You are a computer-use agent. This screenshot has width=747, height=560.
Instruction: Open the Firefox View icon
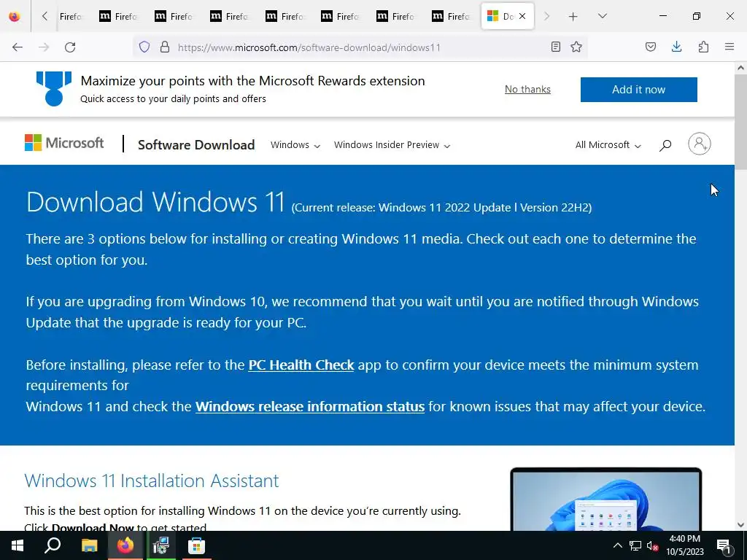[x=15, y=16]
